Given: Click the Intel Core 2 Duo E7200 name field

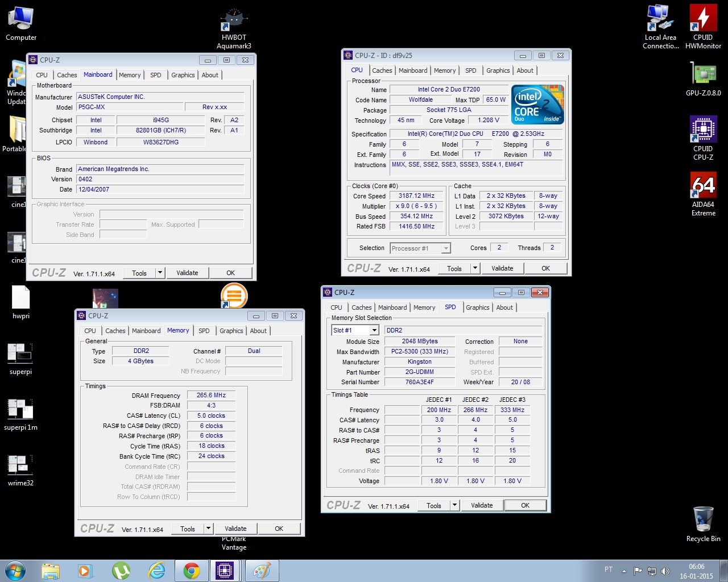Looking at the screenshot, I should coord(449,89).
